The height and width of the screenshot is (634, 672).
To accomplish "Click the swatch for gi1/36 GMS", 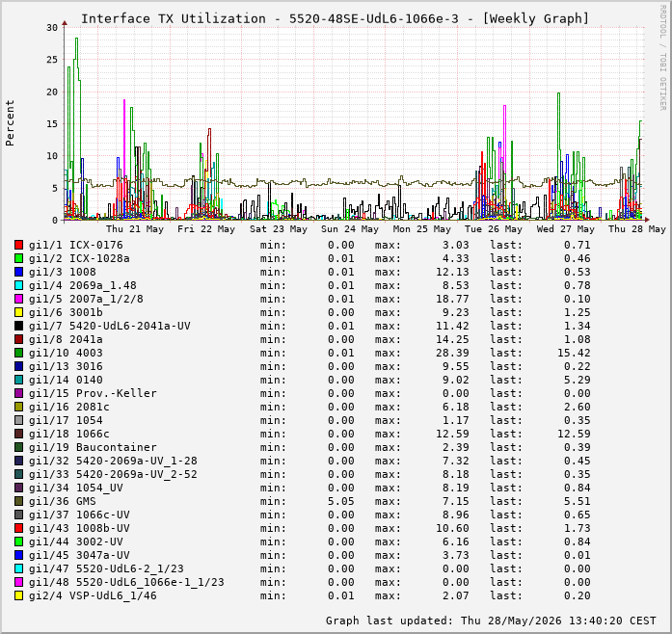I will [x=18, y=501].
